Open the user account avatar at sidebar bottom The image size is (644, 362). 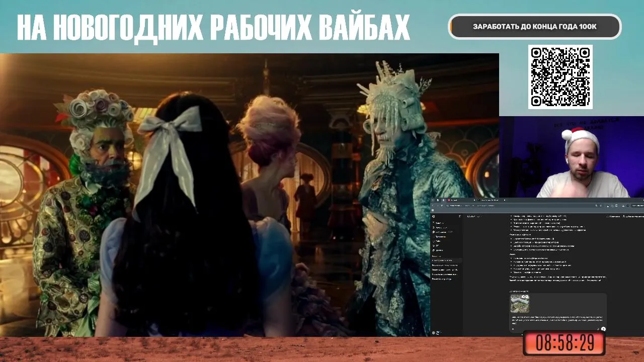(434, 333)
